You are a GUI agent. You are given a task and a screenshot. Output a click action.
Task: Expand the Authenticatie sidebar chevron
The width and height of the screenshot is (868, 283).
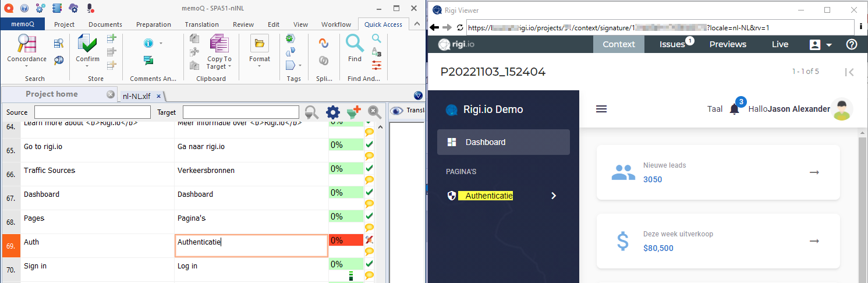click(554, 196)
